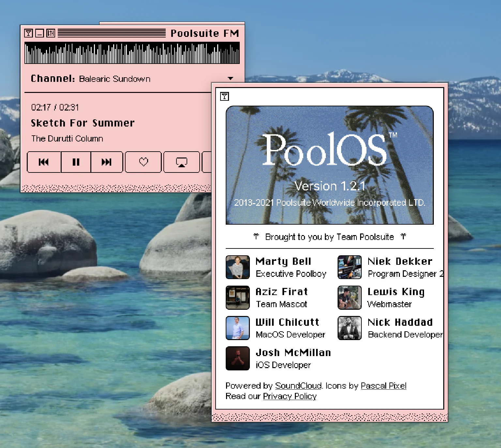Click the name Josh McMillan
Image resolution: width=501 pixels, height=448 pixels.
[293, 352]
